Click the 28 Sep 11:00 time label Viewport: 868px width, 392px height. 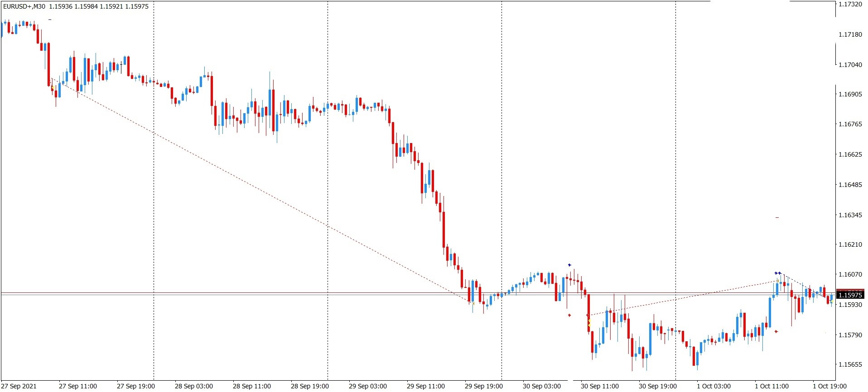(x=251, y=386)
